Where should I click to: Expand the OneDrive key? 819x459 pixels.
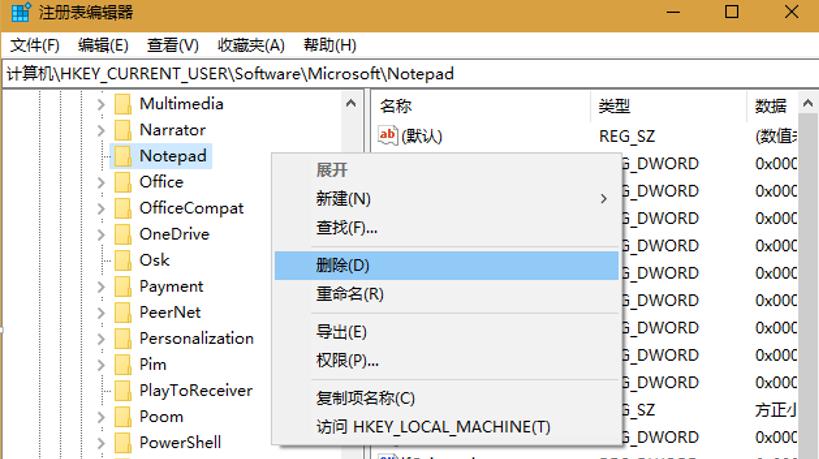pos(101,235)
